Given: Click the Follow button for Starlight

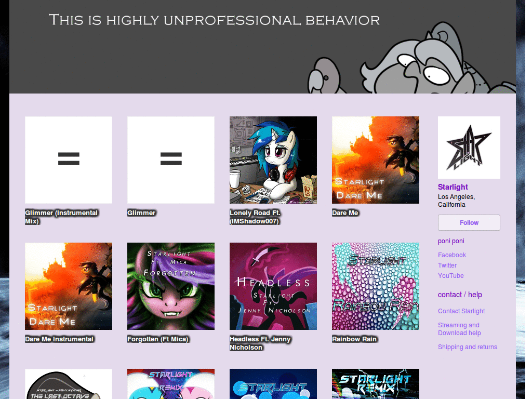Looking at the screenshot, I should coord(469,222).
